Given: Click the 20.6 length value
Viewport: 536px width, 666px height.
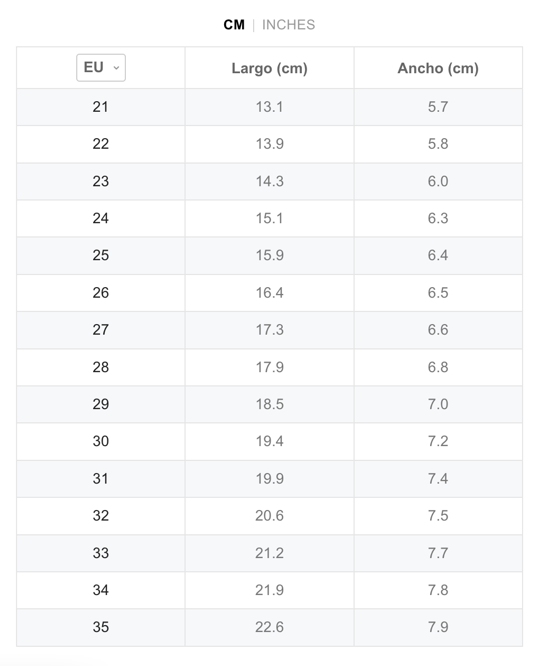Looking at the screenshot, I should point(269,516).
